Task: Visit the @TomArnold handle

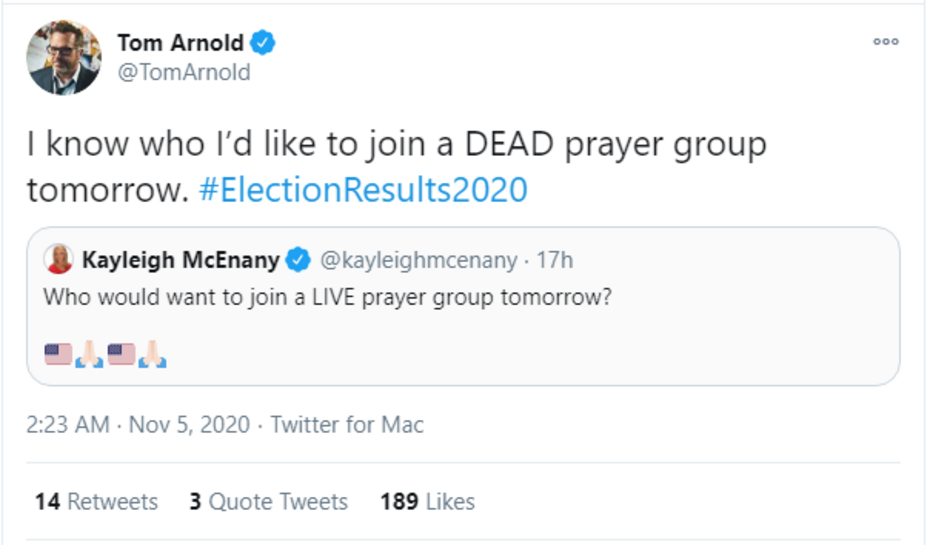Action: click(x=184, y=73)
